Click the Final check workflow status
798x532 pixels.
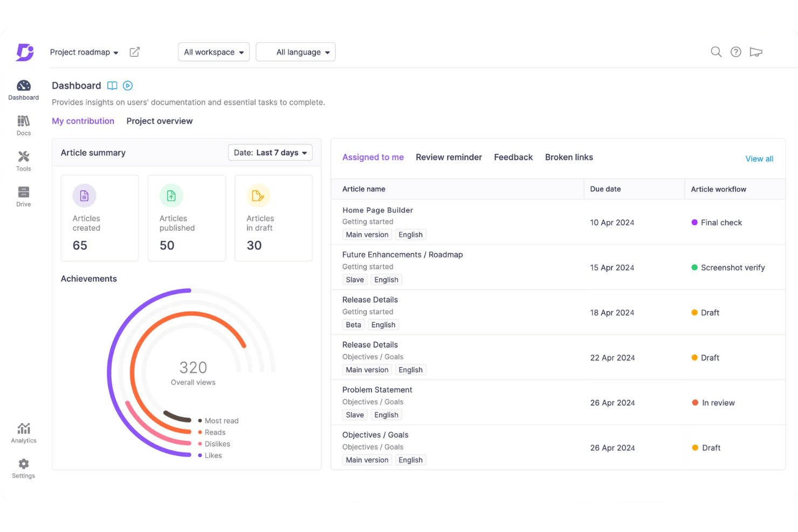click(x=717, y=223)
